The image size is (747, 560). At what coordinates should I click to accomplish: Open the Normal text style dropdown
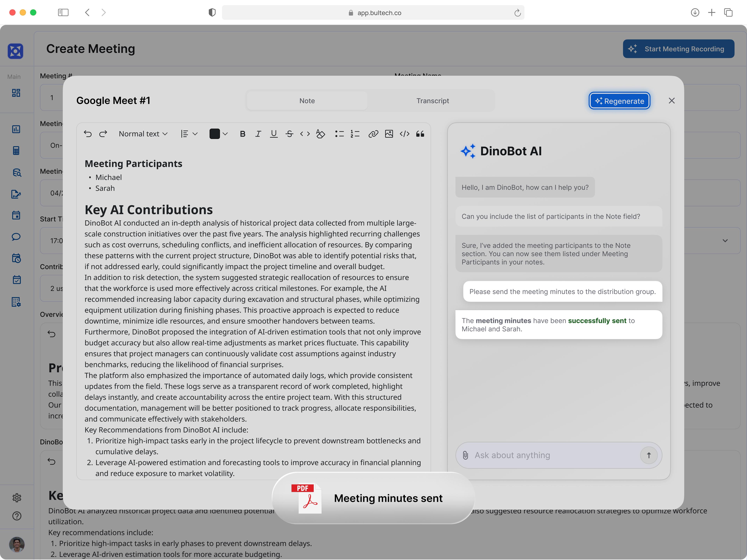click(143, 134)
